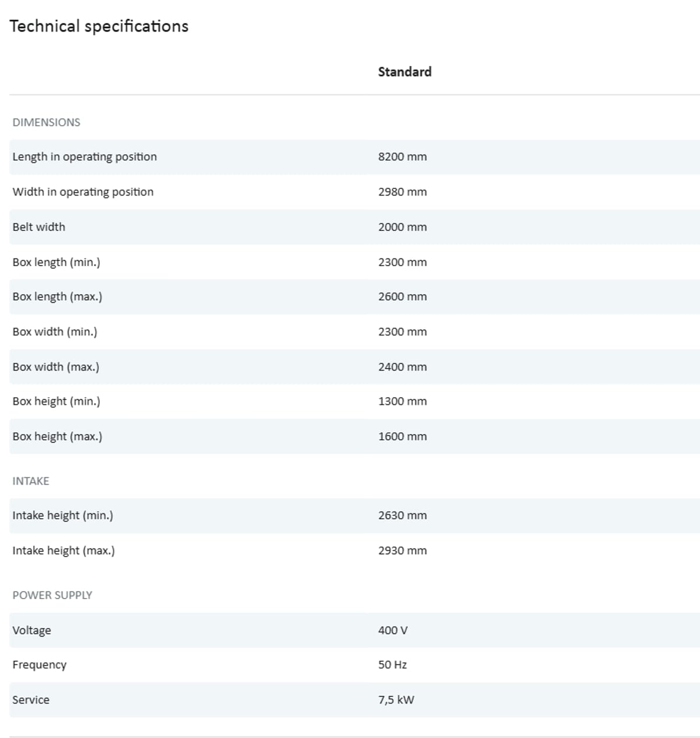Select the 2980 mm width value
The image size is (700, 738).
click(x=402, y=192)
